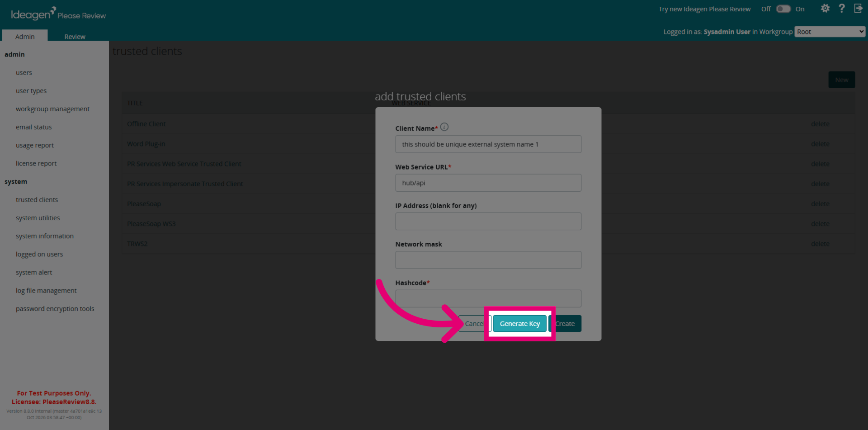Image resolution: width=868 pixels, height=430 pixels.
Task: Open the Offline Client entry
Action: [146, 124]
